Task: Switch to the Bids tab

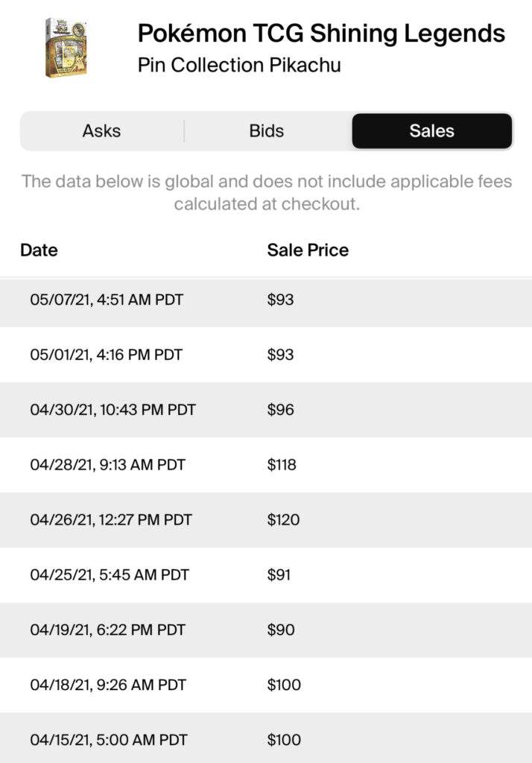Action: 267,131
